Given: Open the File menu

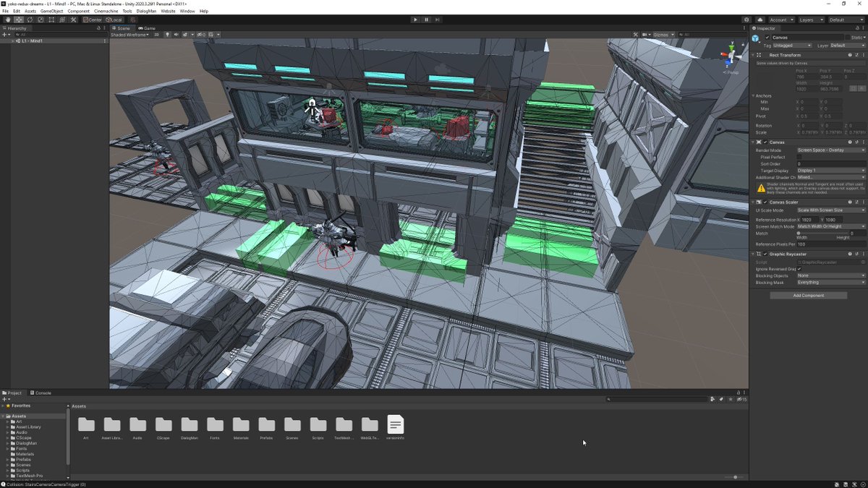Looking at the screenshot, I should (6, 11).
